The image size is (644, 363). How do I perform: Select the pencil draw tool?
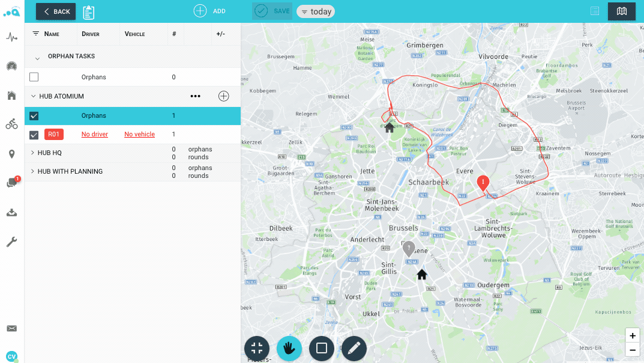[354, 348]
